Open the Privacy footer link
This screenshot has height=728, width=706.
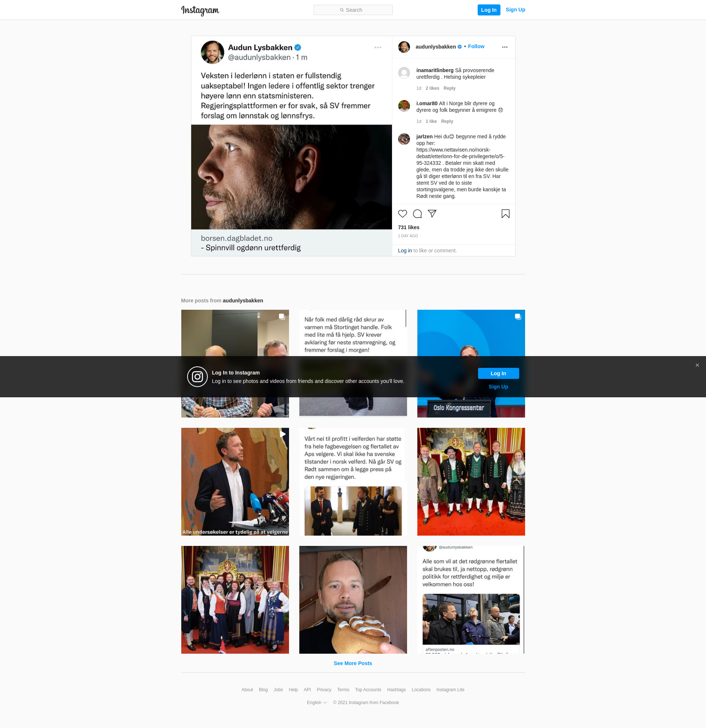click(324, 689)
